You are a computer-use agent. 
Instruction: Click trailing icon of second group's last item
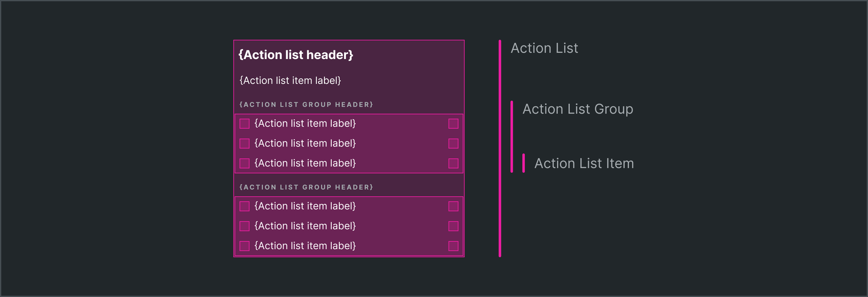(453, 246)
